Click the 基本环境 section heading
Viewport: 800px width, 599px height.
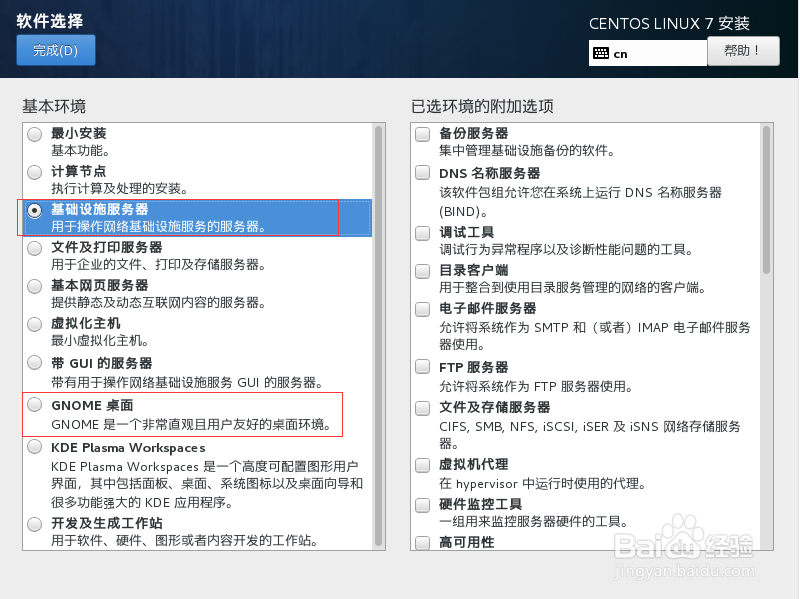click(54, 106)
